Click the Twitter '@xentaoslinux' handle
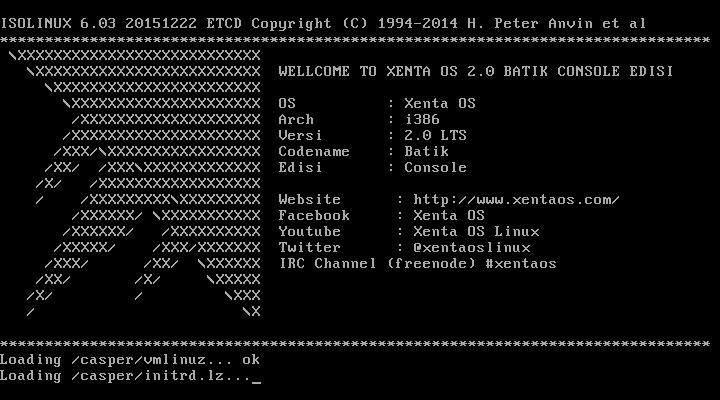This screenshot has height=400, width=720. point(472,248)
